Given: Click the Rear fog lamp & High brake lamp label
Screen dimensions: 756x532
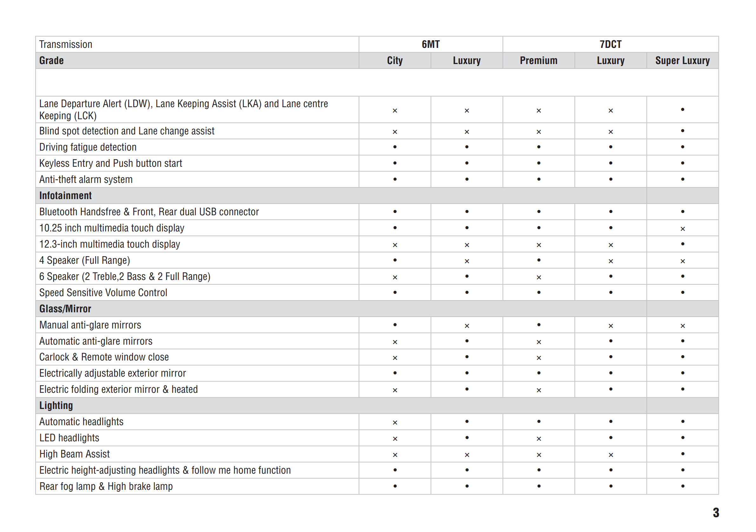Looking at the screenshot, I should tap(106, 486).
